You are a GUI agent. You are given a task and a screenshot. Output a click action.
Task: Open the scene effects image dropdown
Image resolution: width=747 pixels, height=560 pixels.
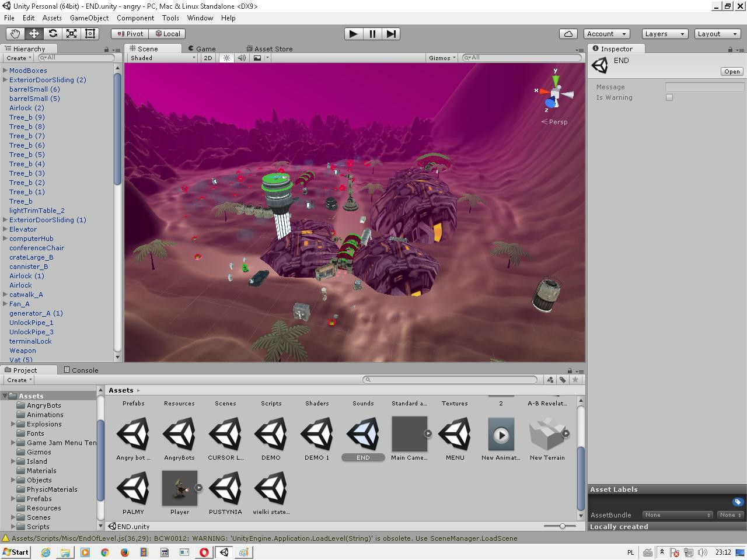261,58
